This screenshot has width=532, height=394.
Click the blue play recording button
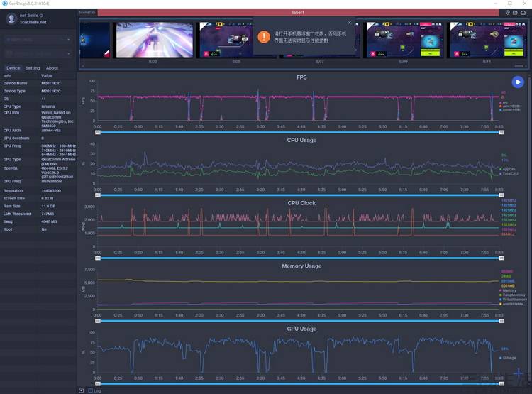tap(518, 82)
